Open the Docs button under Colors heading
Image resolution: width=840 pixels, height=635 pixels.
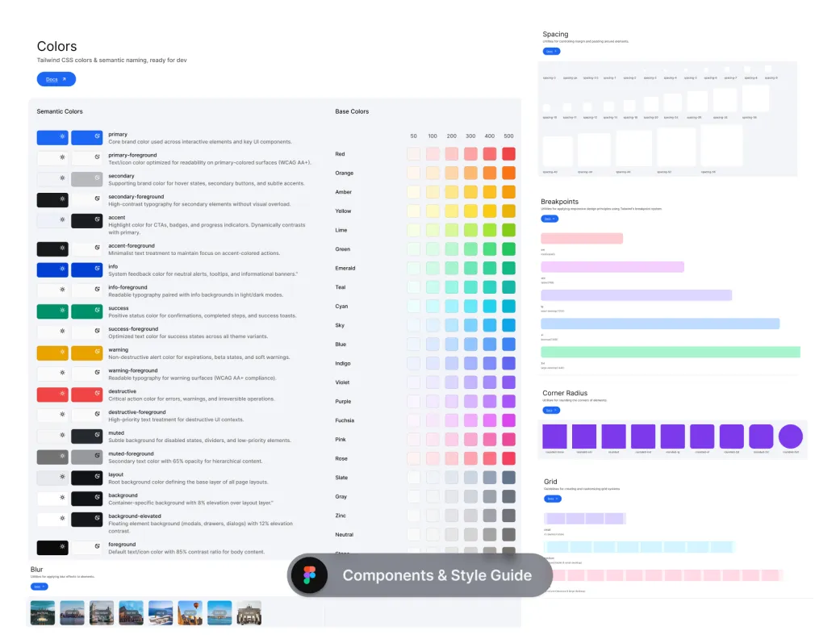click(x=56, y=79)
